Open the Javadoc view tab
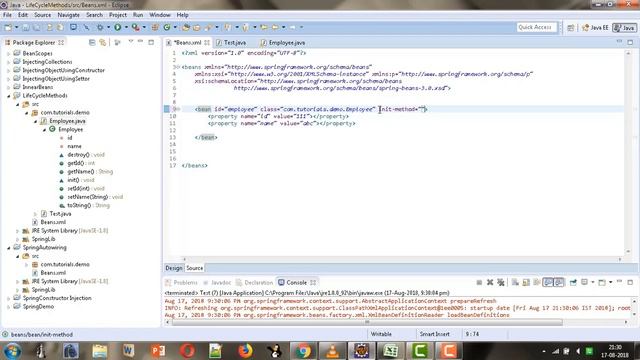 click(x=218, y=282)
